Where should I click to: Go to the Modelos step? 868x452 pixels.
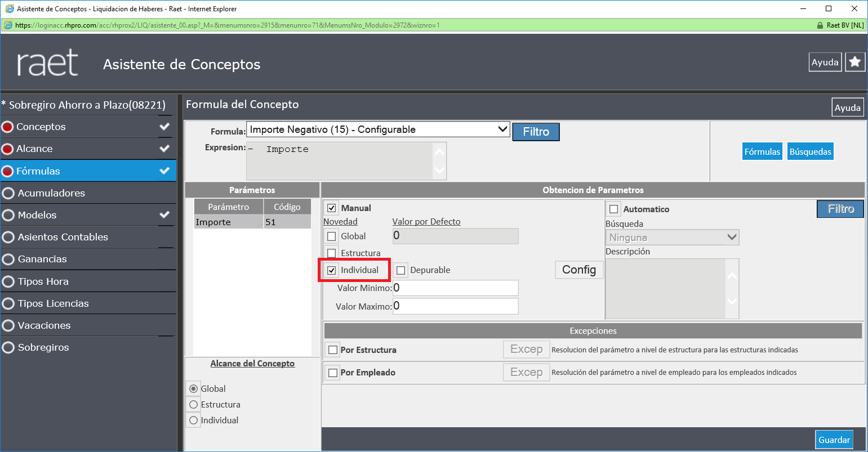[x=88, y=215]
